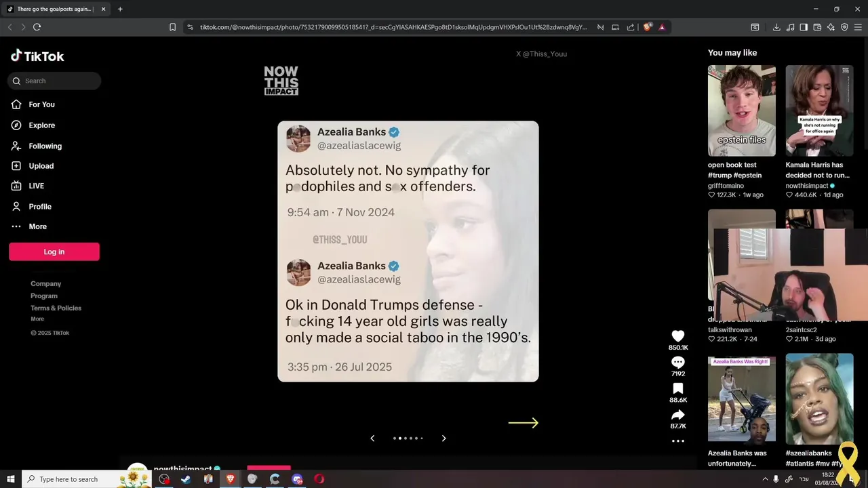Select Upload in sidebar
The width and height of the screenshot is (868, 488).
click(x=33, y=166)
